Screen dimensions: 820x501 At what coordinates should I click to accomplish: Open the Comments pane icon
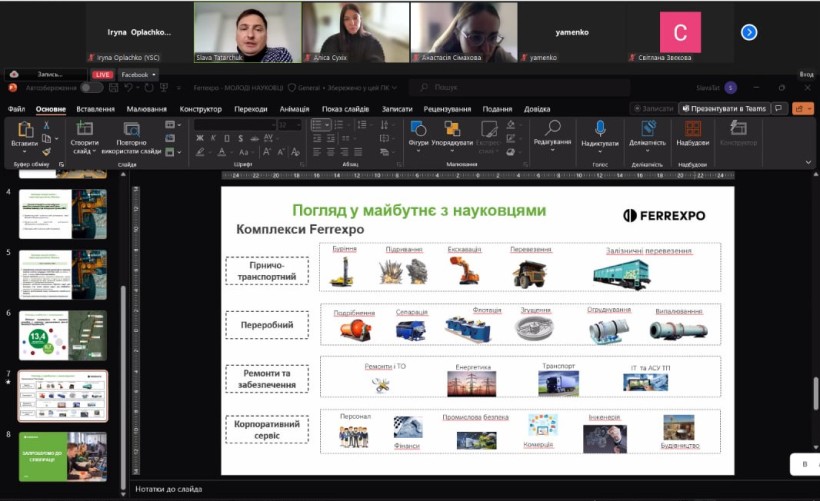pyautogui.click(x=779, y=108)
